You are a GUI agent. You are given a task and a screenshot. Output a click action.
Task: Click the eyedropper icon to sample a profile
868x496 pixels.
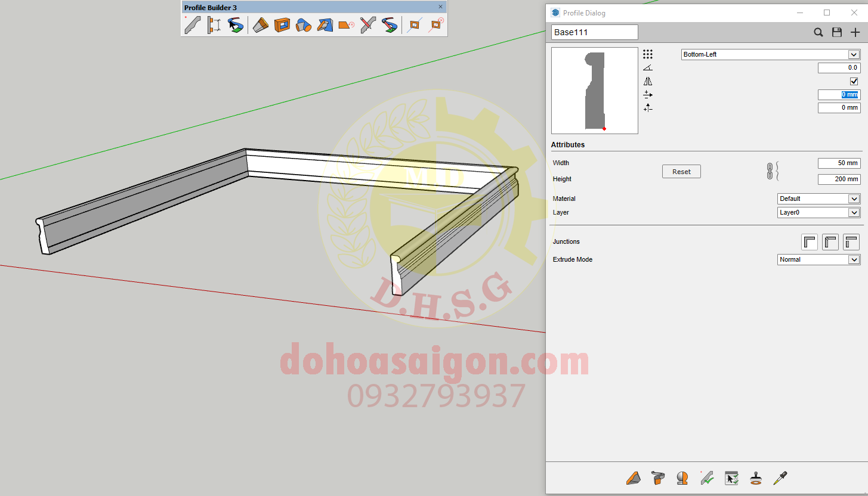coord(780,478)
